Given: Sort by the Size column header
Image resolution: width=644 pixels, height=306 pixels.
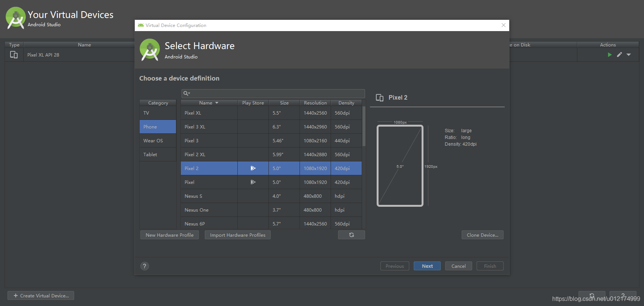Looking at the screenshot, I should click(284, 103).
